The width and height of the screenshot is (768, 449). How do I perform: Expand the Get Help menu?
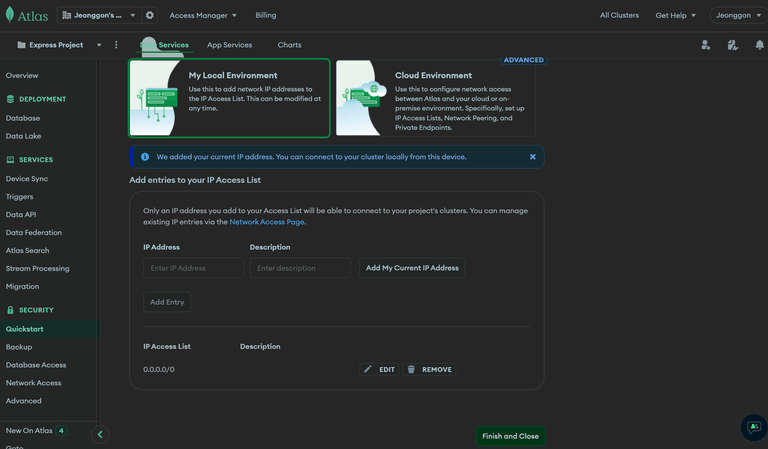pos(675,15)
